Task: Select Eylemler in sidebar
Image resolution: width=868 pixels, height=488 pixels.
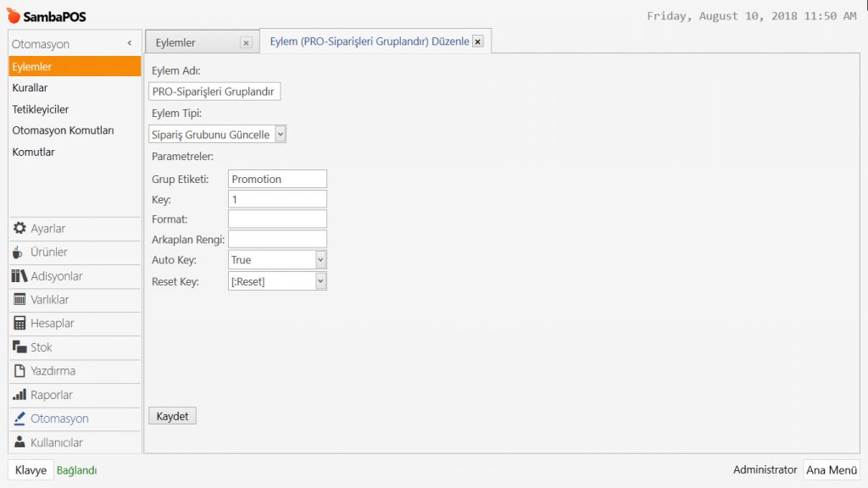Action: (75, 66)
